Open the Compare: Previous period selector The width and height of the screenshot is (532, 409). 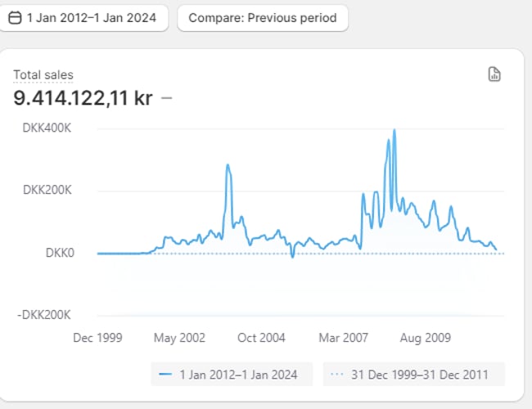click(x=262, y=18)
